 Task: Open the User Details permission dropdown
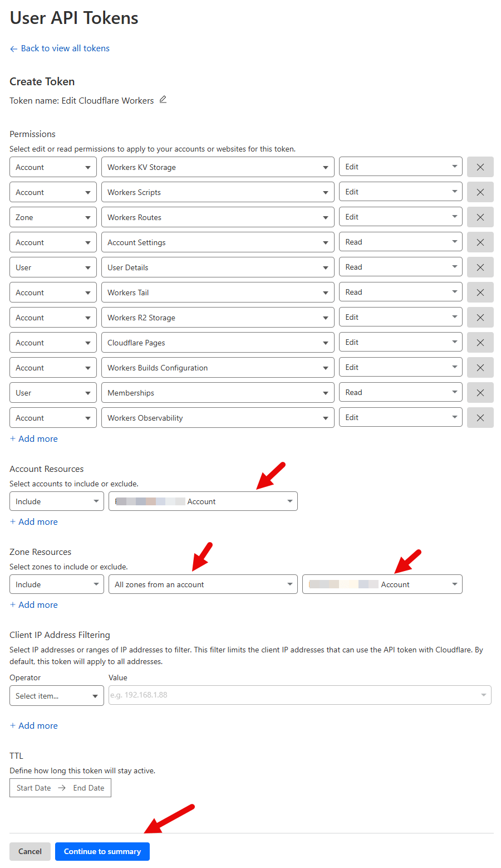tap(218, 267)
